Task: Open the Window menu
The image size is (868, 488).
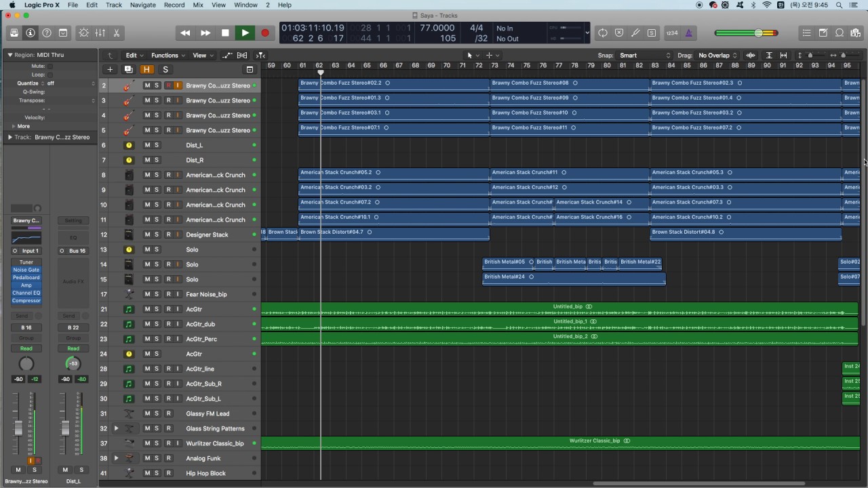Action: (x=245, y=5)
